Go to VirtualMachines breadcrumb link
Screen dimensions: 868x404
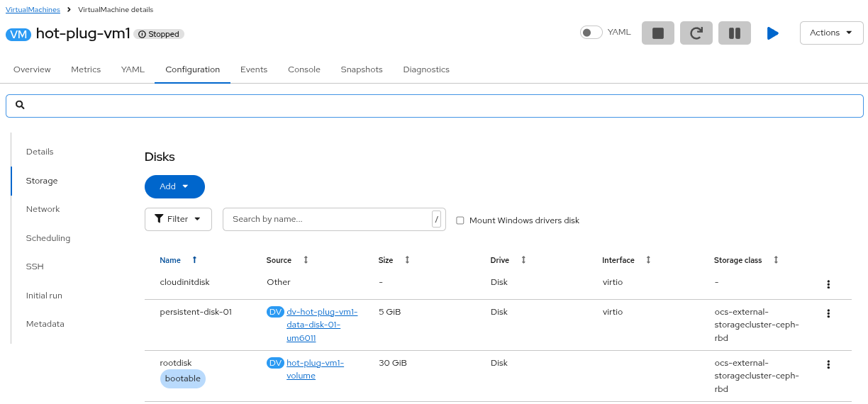pos(33,10)
